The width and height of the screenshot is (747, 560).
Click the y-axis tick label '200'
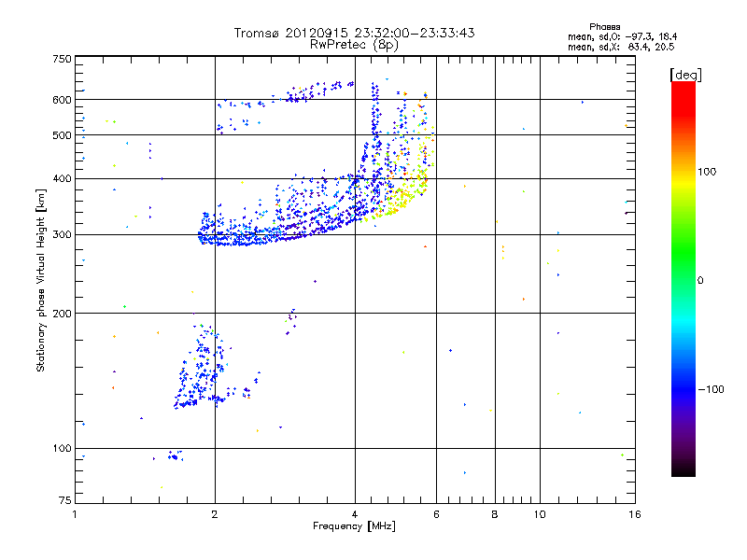pos(63,314)
